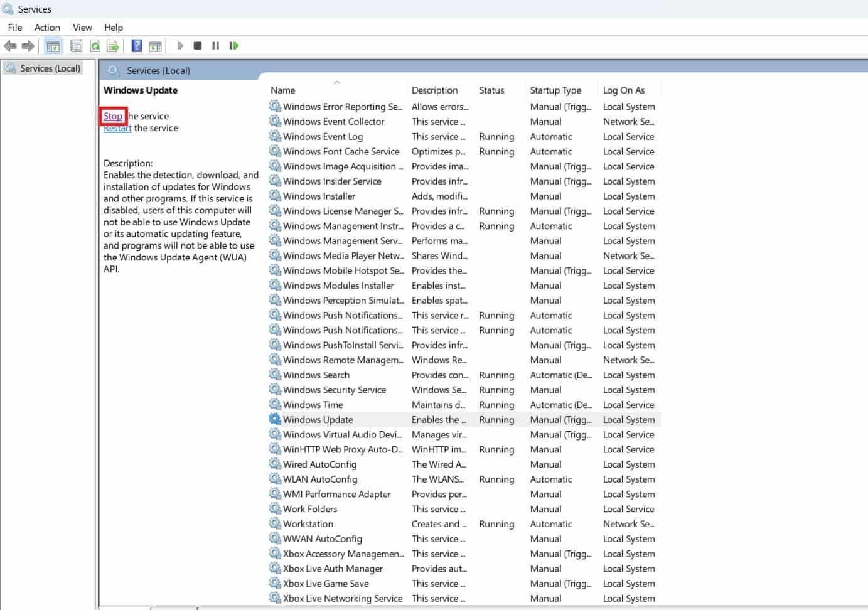Select the Windows License Manager service
The height and width of the screenshot is (610, 868).
click(x=464, y=211)
